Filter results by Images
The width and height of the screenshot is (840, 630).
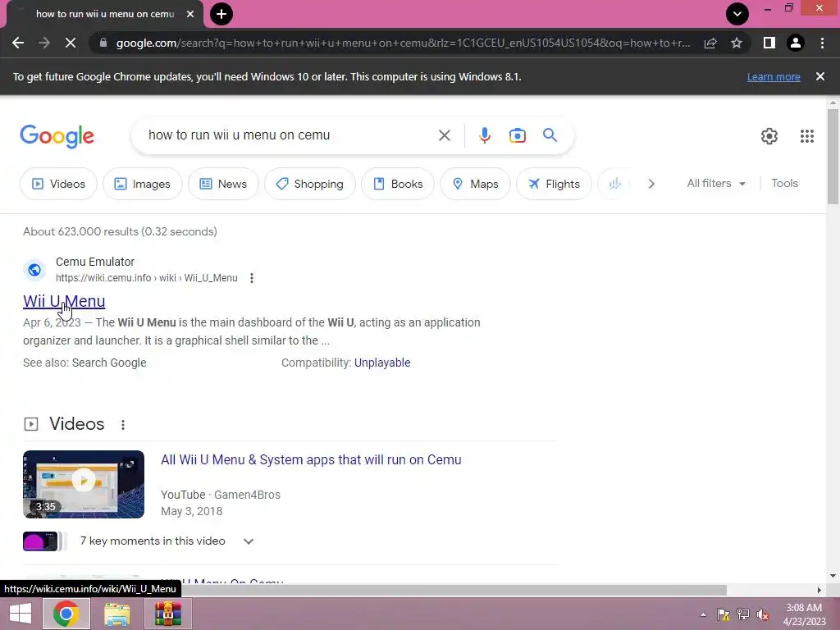pos(143,184)
